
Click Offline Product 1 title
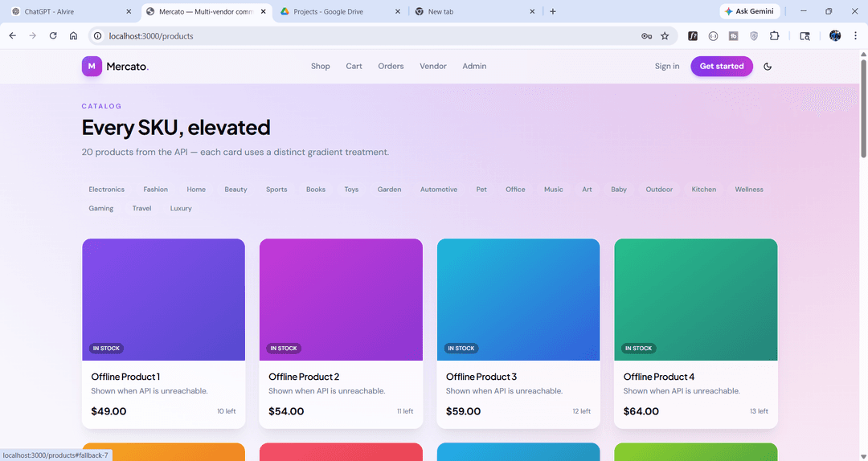click(125, 377)
